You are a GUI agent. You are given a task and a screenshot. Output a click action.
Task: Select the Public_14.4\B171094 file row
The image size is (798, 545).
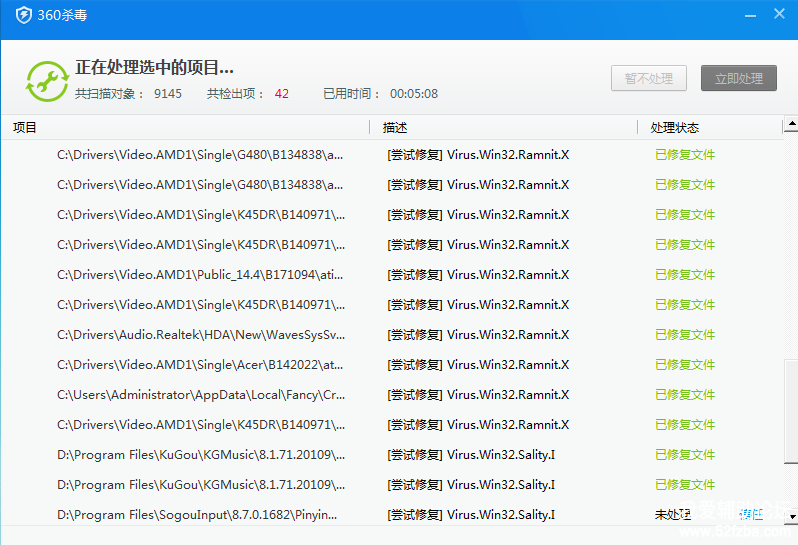pos(392,275)
